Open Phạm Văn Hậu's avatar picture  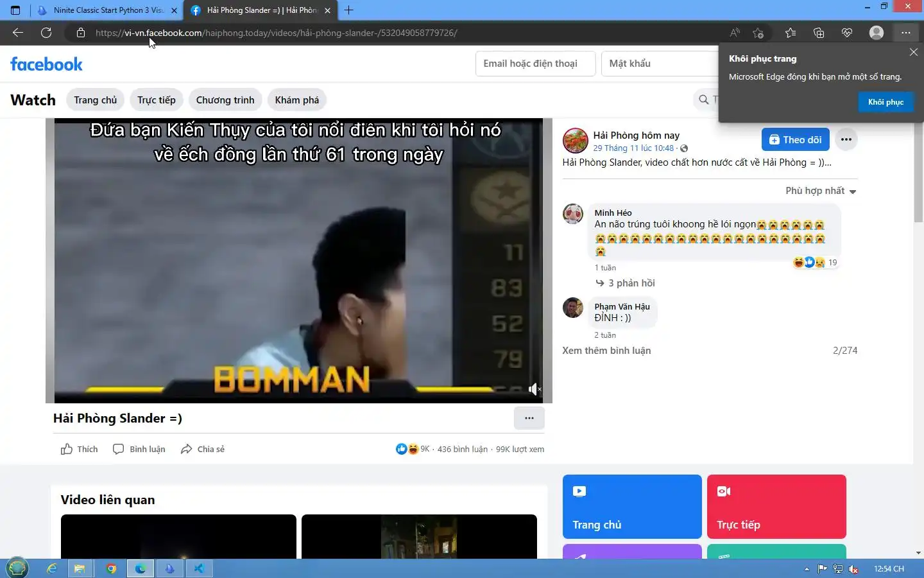[x=573, y=308]
